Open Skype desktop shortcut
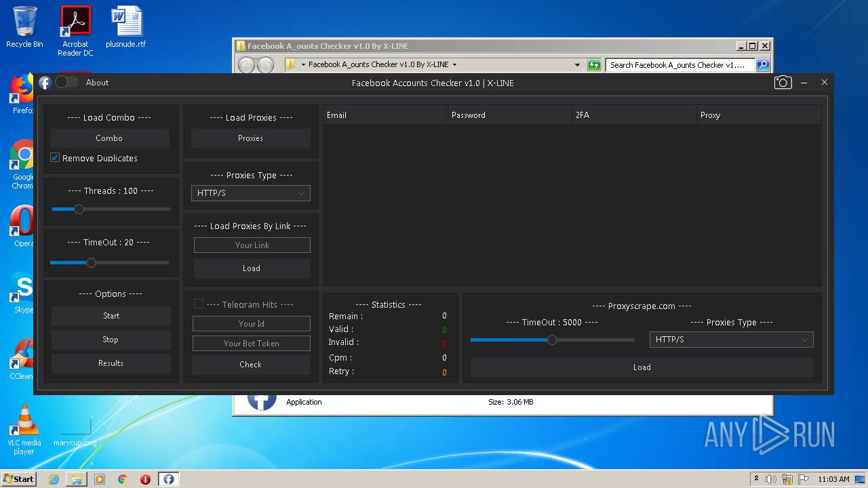This screenshot has height=488, width=868. point(21,293)
